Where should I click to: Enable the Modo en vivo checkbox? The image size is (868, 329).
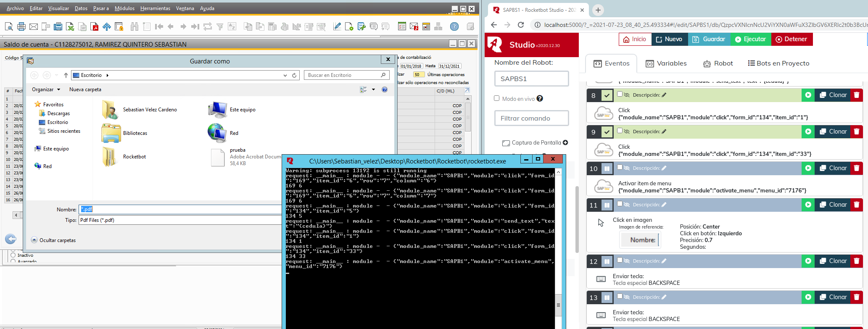497,98
